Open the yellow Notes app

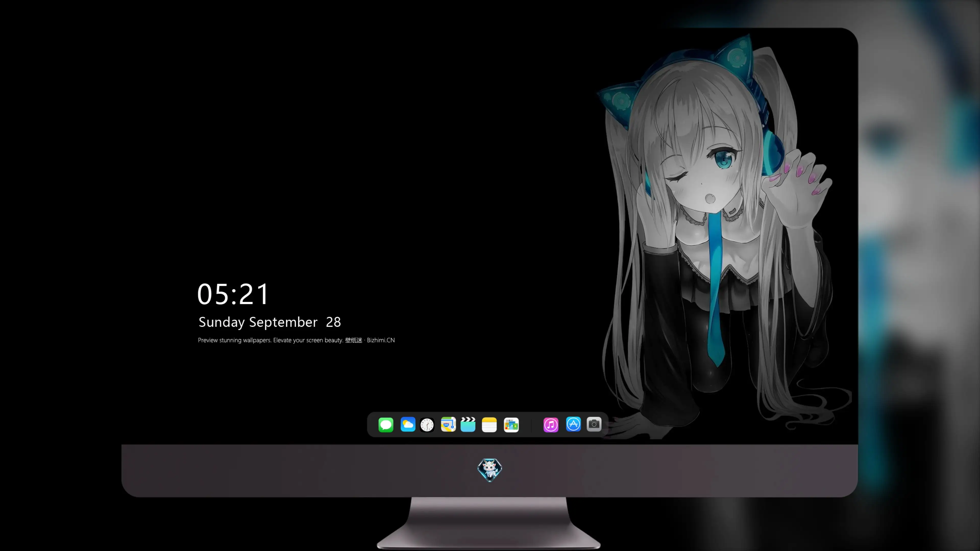pyautogui.click(x=489, y=425)
